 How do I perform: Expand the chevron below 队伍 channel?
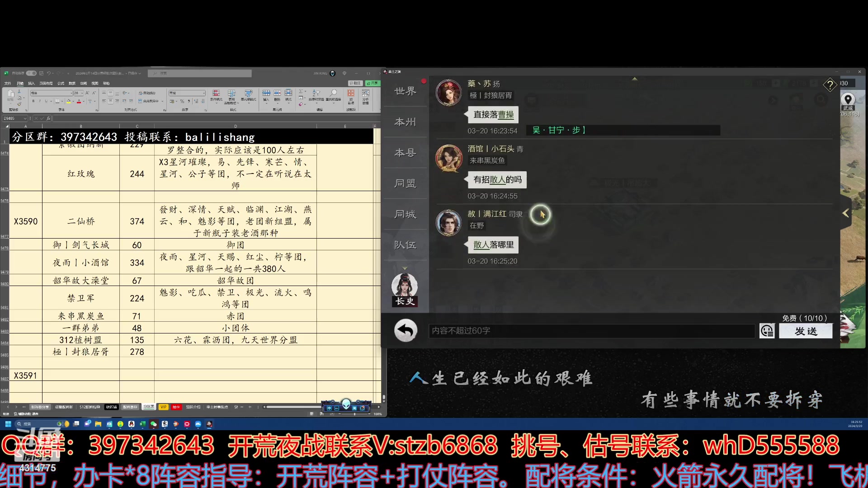click(x=405, y=268)
